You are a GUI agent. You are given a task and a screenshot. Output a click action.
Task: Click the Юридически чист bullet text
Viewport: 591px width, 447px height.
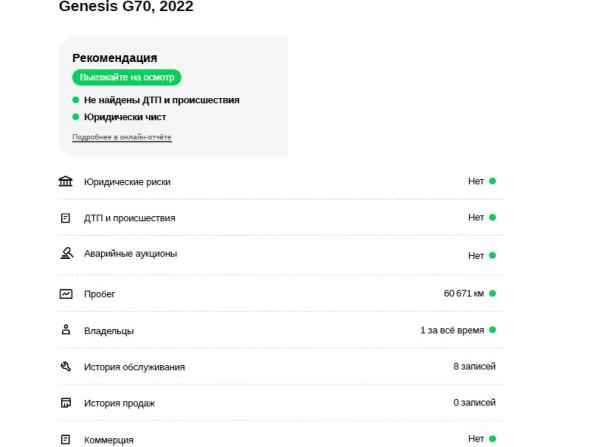coord(125,117)
